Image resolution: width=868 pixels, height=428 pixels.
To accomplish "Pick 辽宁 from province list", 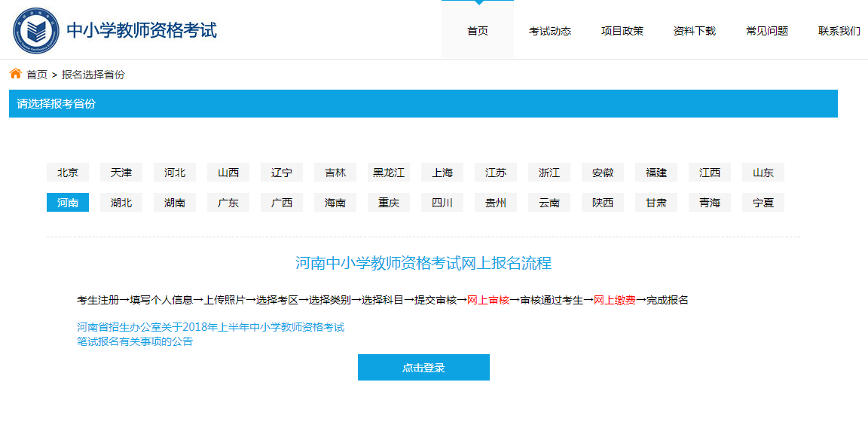I will (282, 173).
